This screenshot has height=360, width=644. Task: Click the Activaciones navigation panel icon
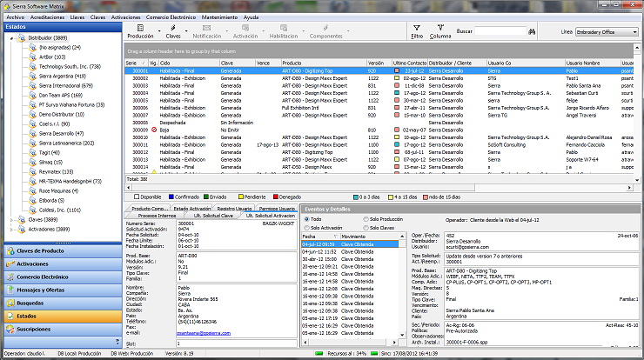[10, 264]
